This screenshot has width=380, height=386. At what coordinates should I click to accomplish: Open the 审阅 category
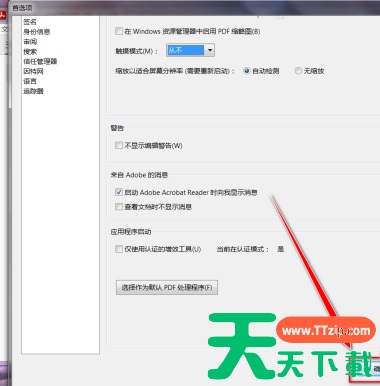coord(30,42)
